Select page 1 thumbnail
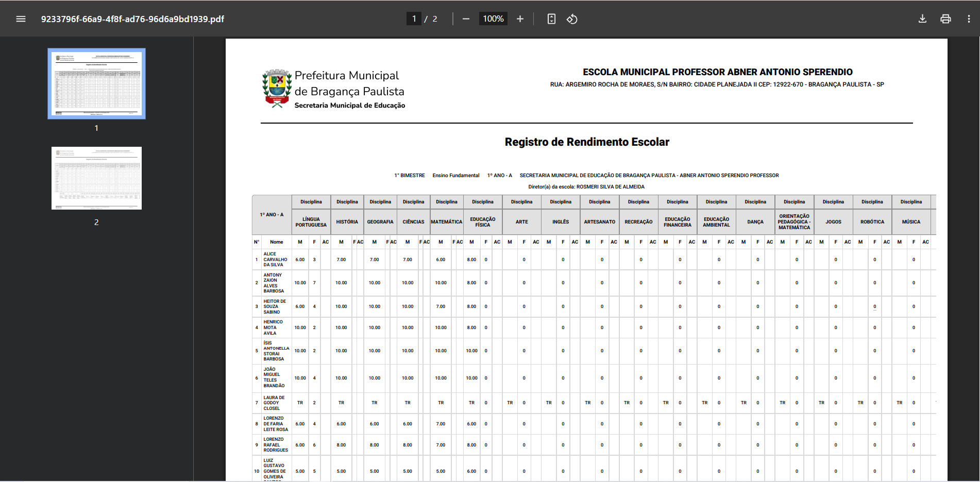Viewport: 980px width, 482px height. point(96,83)
